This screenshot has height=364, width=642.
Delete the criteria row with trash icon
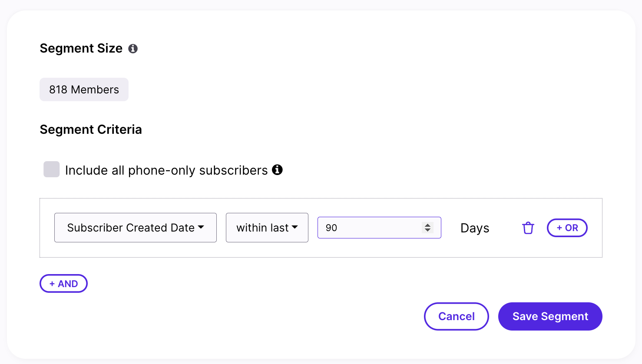click(528, 228)
